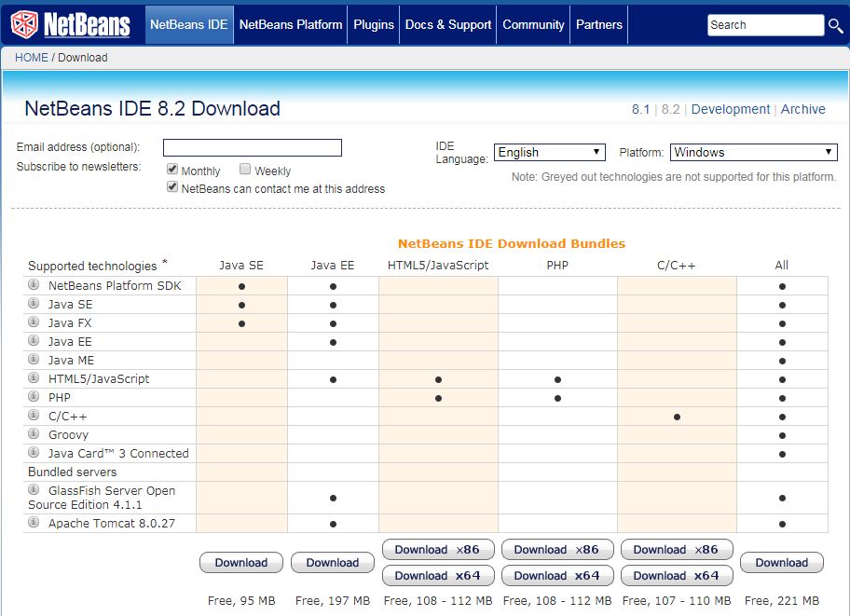This screenshot has width=850, height=616.
Task: Open info icon for Java EE row
Action: point(34,340)
